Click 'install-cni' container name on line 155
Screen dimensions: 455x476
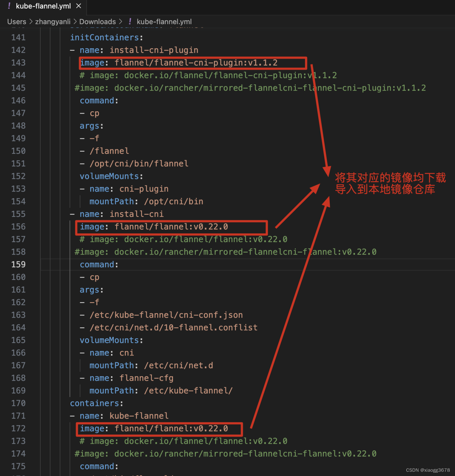[x=136, y=214]
